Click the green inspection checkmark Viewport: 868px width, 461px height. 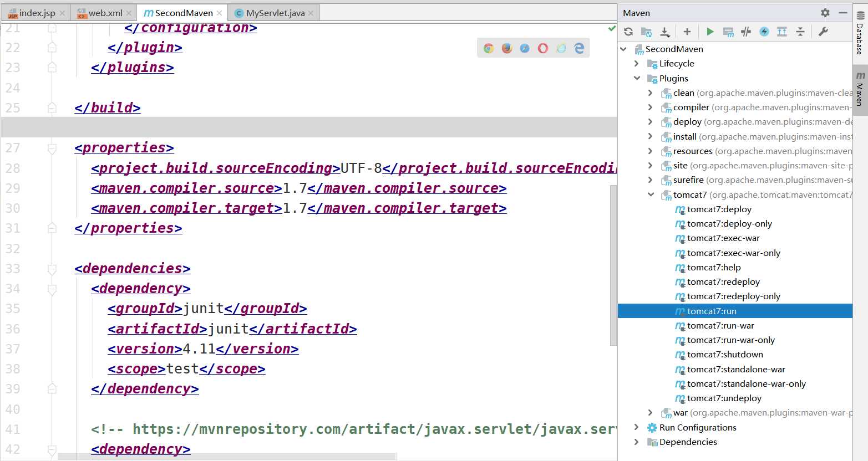[612, 28]
